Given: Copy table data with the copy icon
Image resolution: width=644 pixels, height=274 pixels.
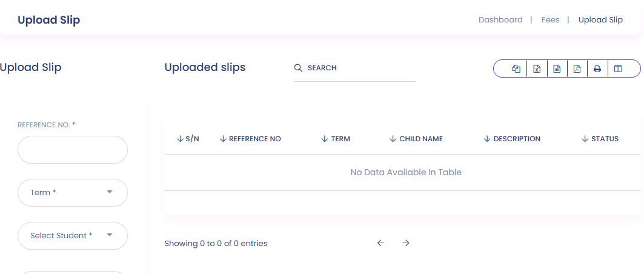Looking at the screenshot, I should [x=516, y=69].
